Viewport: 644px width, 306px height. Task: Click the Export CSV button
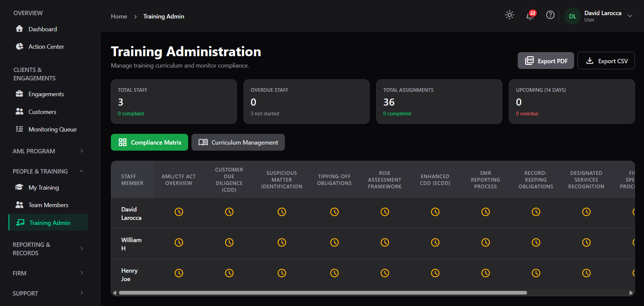coord(606,61)
